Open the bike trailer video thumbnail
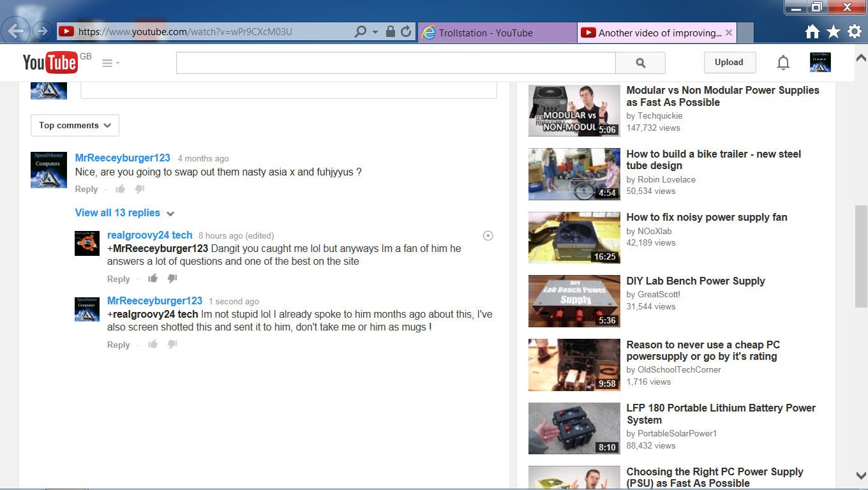 (x=574, y=174)
